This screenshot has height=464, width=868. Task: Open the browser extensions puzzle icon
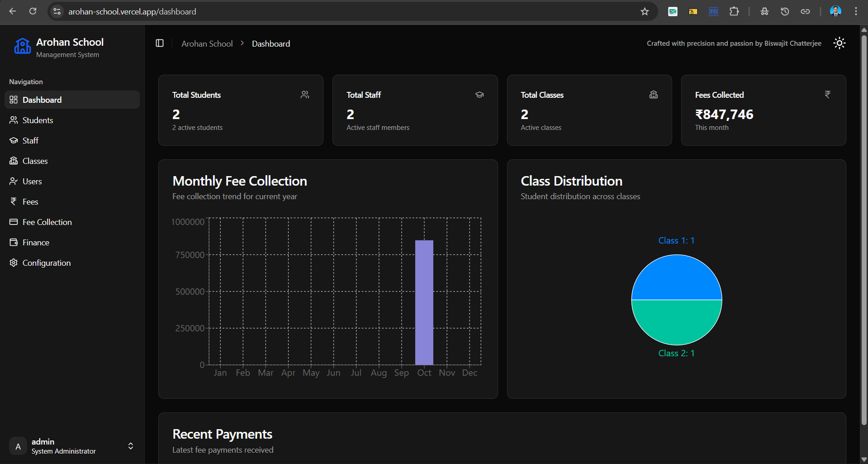[734, 11]
